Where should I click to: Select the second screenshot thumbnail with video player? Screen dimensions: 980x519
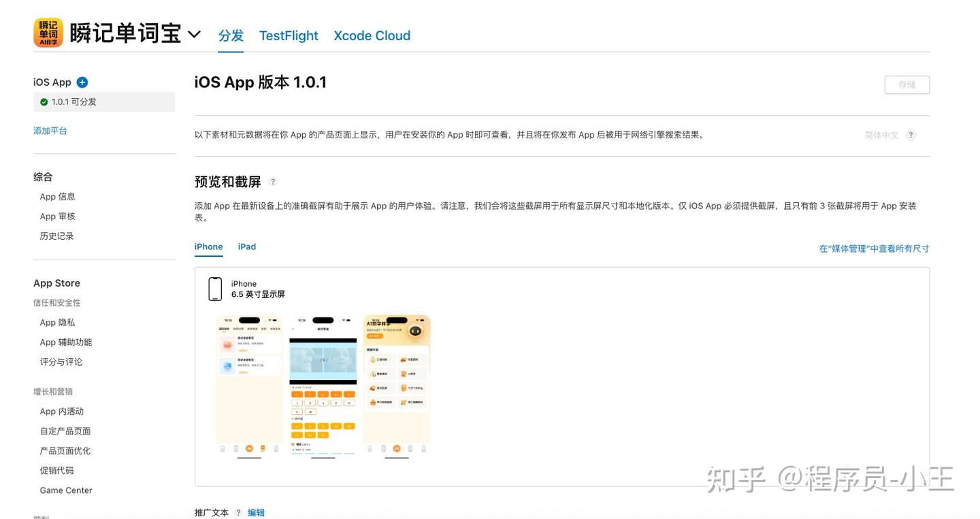pos(323,387)
